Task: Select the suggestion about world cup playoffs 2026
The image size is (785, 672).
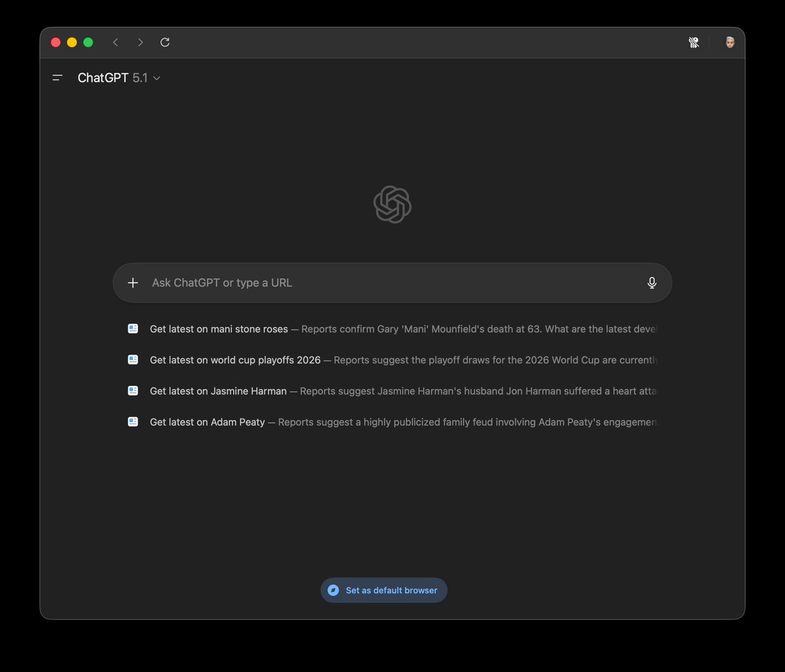Action: point(235,360)
